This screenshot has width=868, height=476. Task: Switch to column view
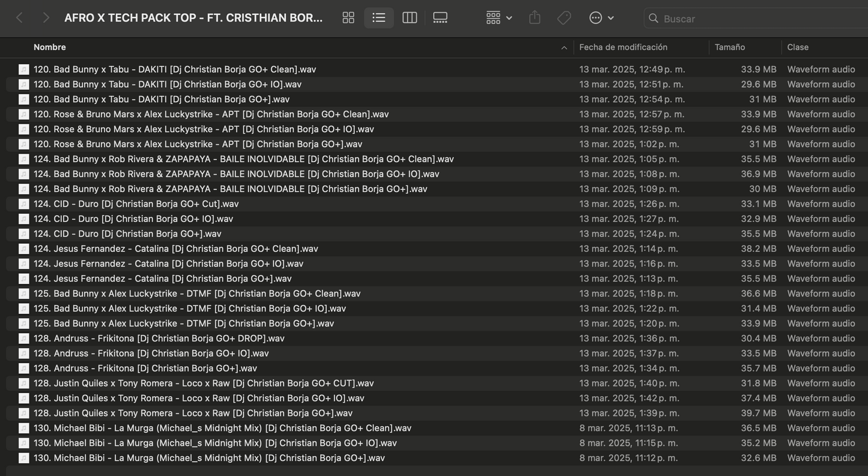(410, 18)
